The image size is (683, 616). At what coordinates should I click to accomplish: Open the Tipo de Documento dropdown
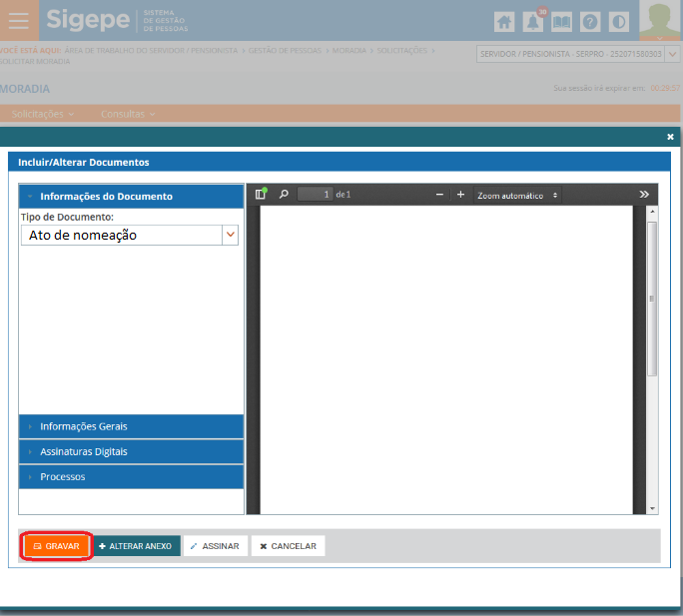click(130, 236)
